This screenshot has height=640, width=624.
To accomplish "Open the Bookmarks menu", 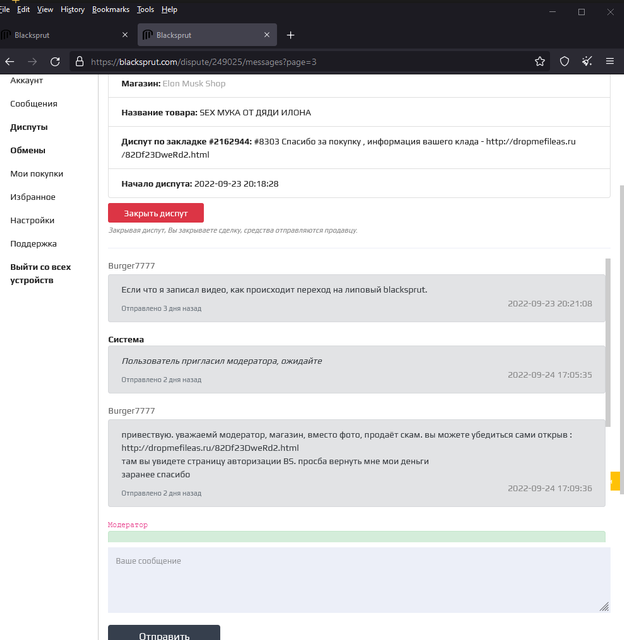I will 111,9.
